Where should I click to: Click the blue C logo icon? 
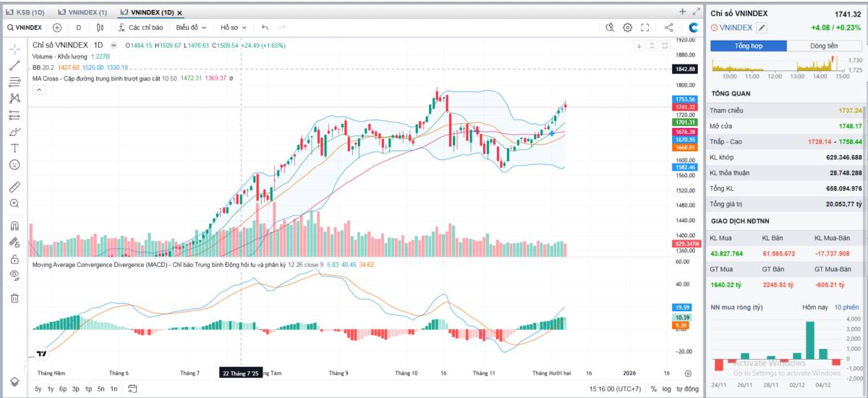[693, 27]
